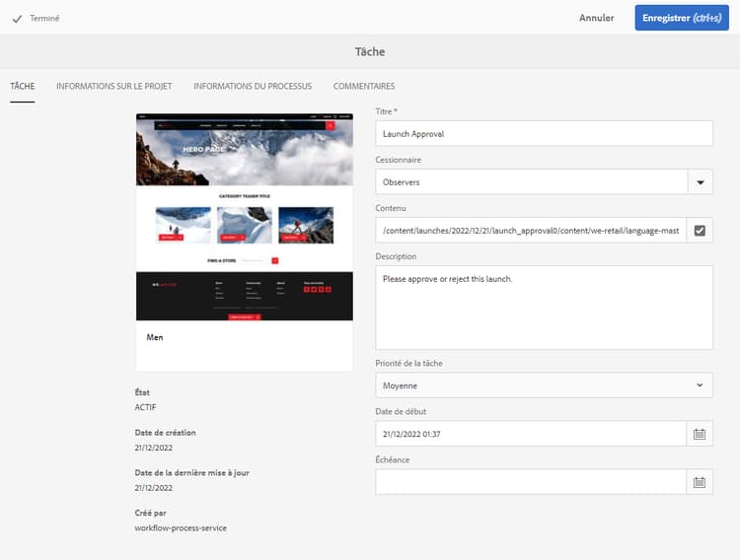Open the Informations du processus tab
Screen dimensions: 740x560
coord(253,87)
